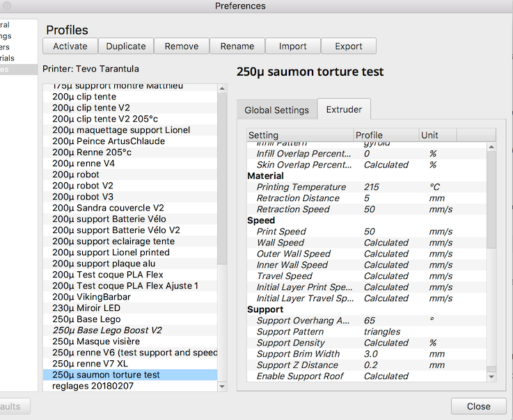The width and height of the screenshot is (513, 420).
Task: Duplicate the selected profile
Action: [126, 46]
